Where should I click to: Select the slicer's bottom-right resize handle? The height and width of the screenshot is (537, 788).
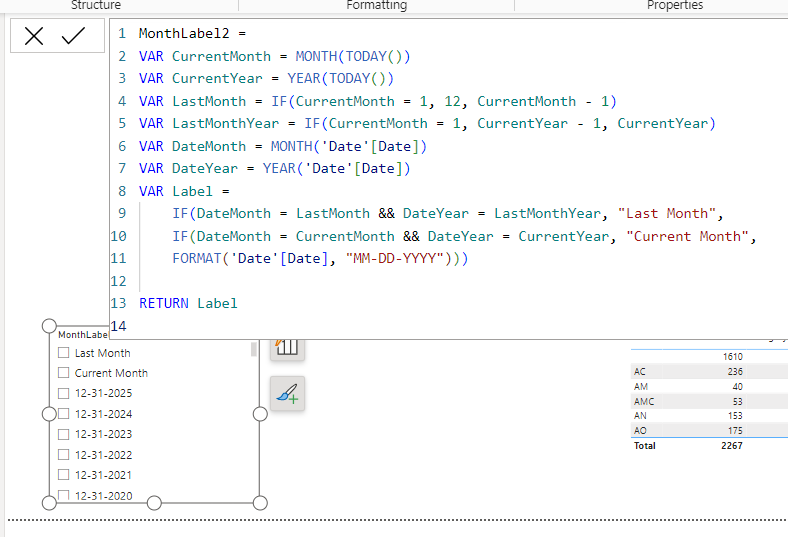[x=260, y=503]
